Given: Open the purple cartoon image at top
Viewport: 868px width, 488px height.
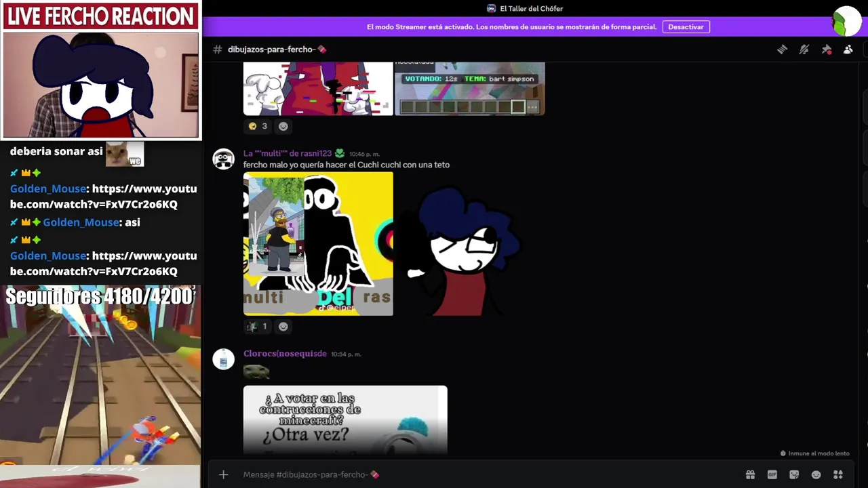Looking at the screenshot, I should point(318,89).
